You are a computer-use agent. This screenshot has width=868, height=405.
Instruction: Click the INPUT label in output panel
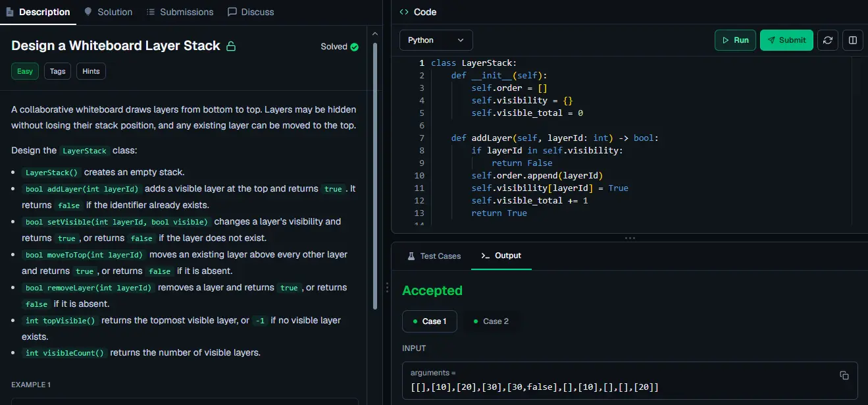pos(414,348)
